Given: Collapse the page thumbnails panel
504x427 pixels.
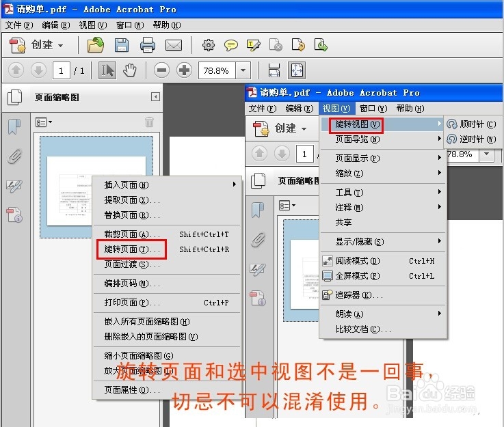Looking at the screenshot, I should (155, 96).
